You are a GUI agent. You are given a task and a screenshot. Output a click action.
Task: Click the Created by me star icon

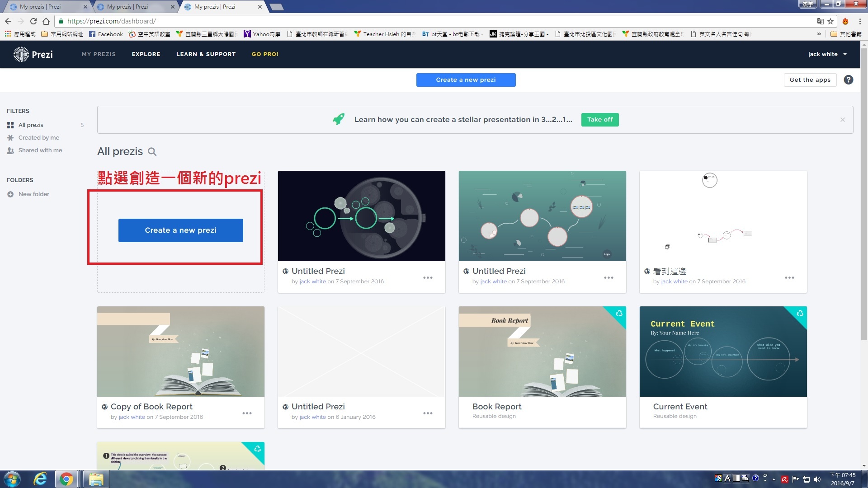[x=10, y=138]
